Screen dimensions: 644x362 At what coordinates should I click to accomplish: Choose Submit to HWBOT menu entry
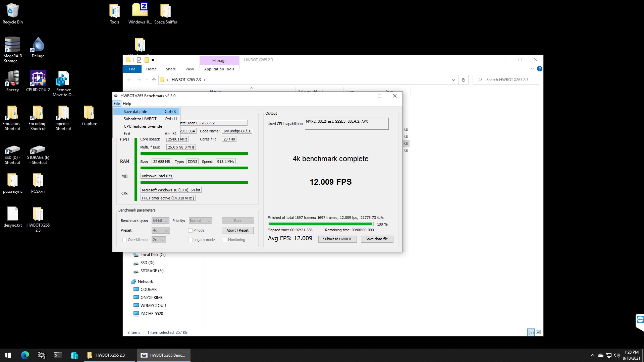(x=146, y=119)
